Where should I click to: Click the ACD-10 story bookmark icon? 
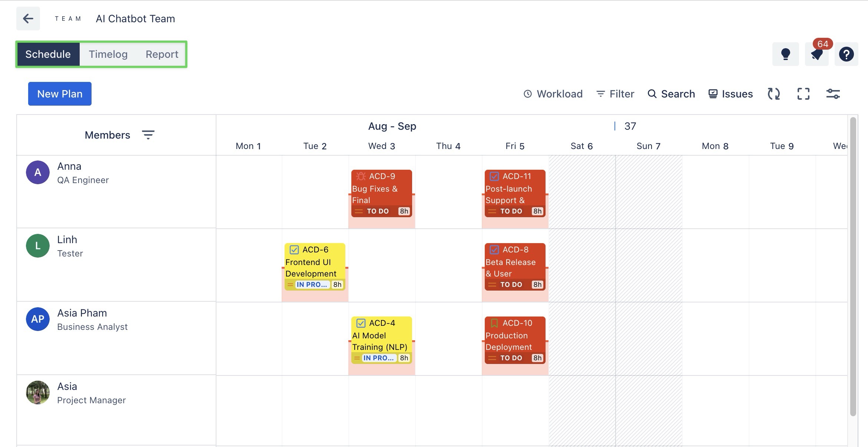point(494,323)
